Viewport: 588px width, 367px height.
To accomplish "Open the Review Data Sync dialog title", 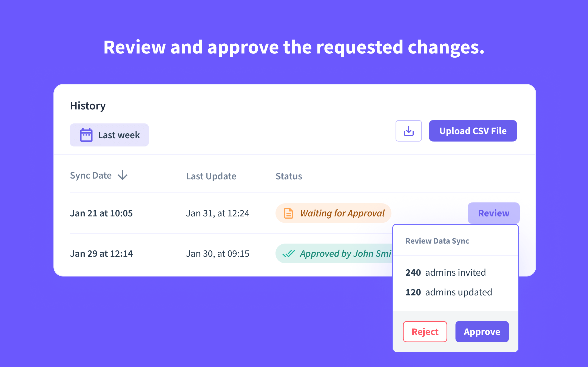I will coord(437,241).
